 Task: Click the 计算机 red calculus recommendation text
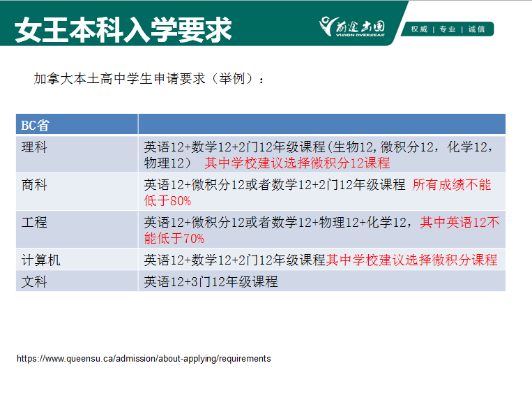tap(411, 260)
